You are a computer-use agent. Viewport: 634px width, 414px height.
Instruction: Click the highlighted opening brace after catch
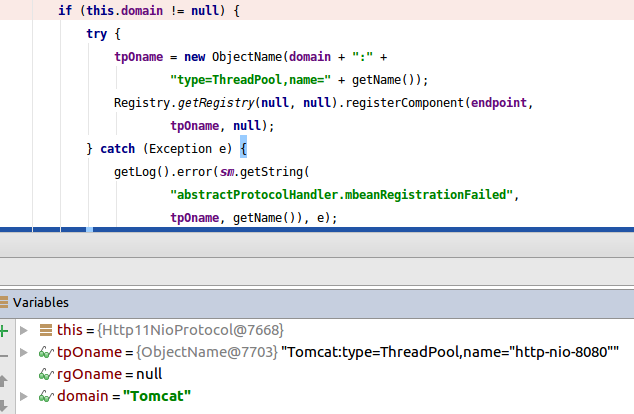pyautogui.click(x=243, y=147)
